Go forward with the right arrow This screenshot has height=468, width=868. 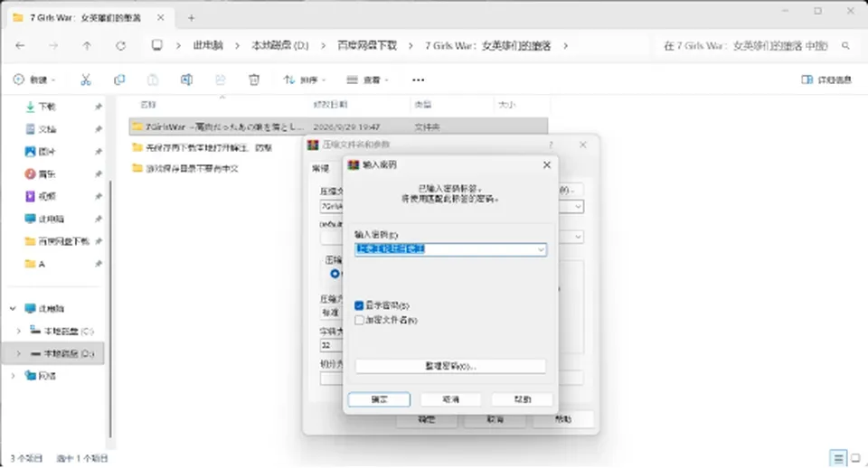pos(53,46)
